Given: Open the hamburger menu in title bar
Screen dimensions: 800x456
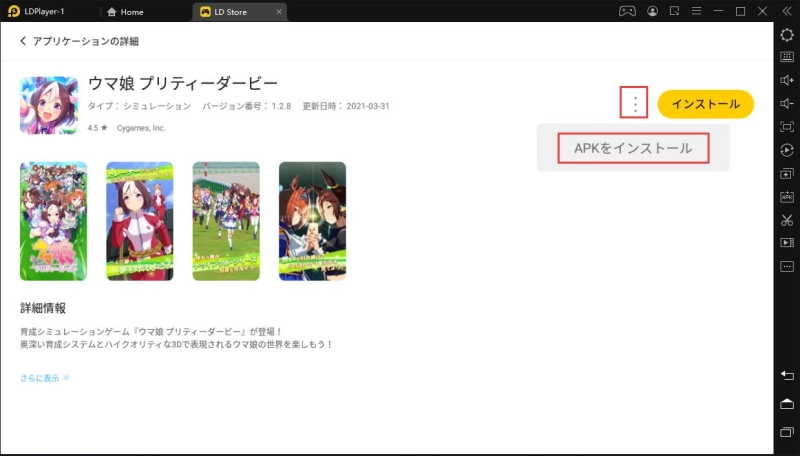Looking at the screenshot, I should tap(696, 11).
